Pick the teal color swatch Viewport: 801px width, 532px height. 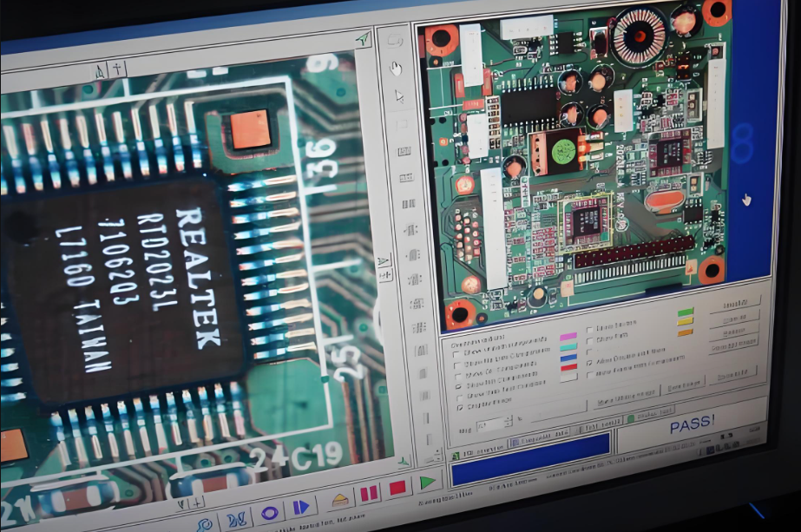tap(568, 347)
